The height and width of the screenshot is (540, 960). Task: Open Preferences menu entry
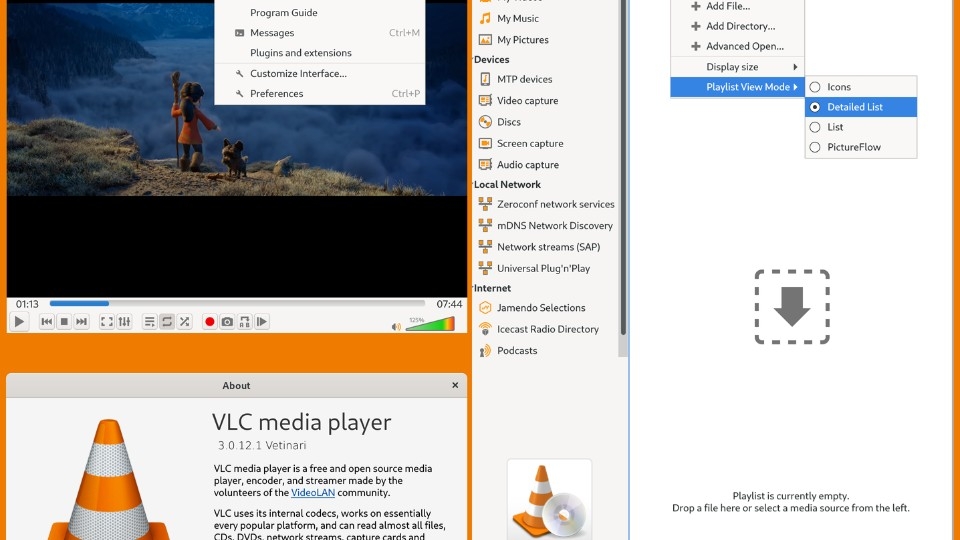tap(320, 94)
